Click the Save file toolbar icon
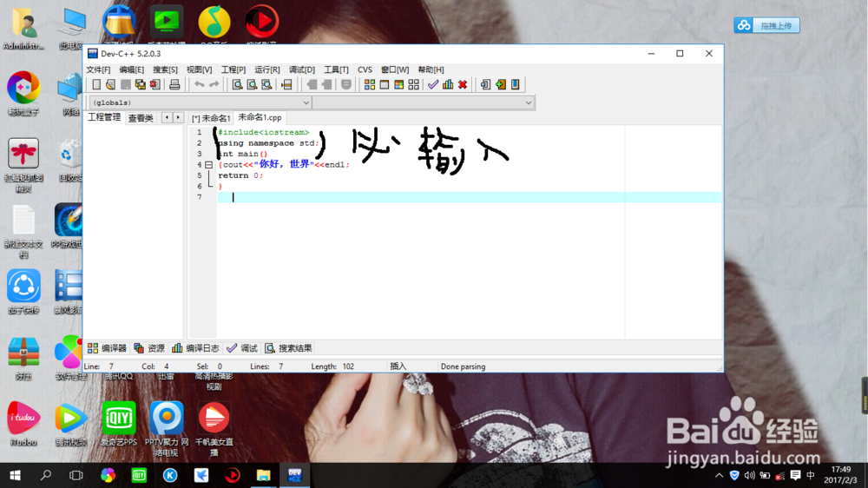Image resolution: width=868 pixels, height=488 pixels. pyautogui.click(x=126, y=85)
